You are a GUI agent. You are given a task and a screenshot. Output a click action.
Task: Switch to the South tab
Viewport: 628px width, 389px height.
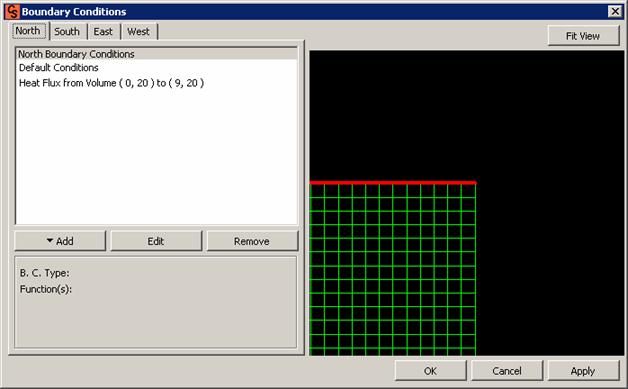point(67,32)
